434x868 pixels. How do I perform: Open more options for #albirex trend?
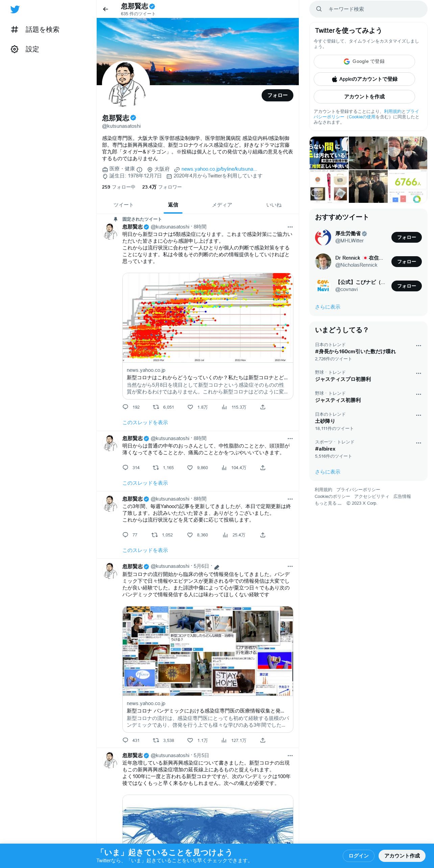[x=418, y=443]
